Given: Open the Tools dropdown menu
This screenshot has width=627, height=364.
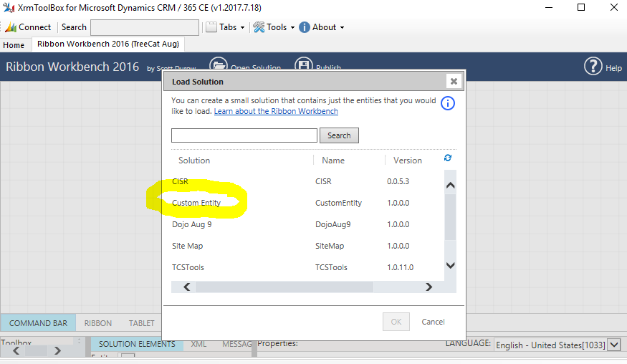Looking at the screenshot, I should coord(274,27).
